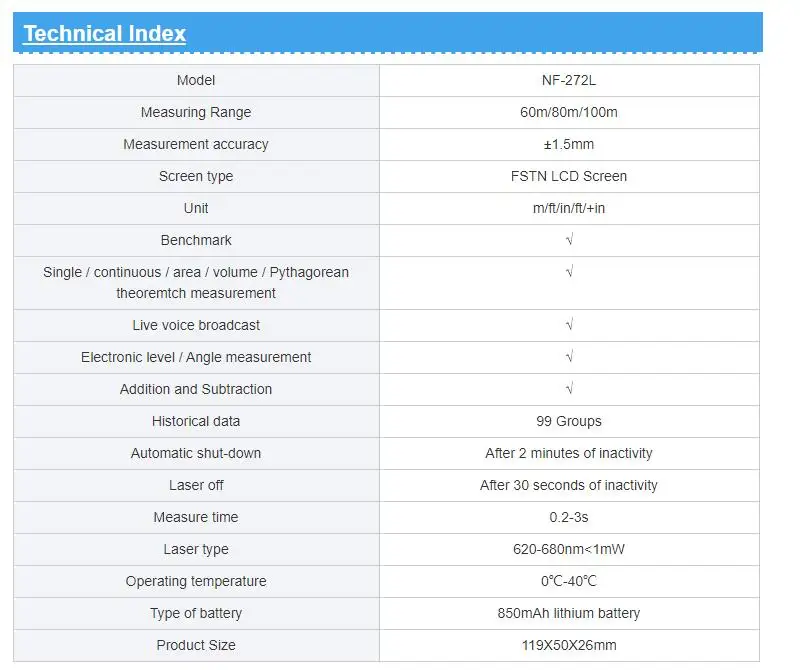Click the Technical Index heading
This screenshot has height=670, width=800.
104,33
